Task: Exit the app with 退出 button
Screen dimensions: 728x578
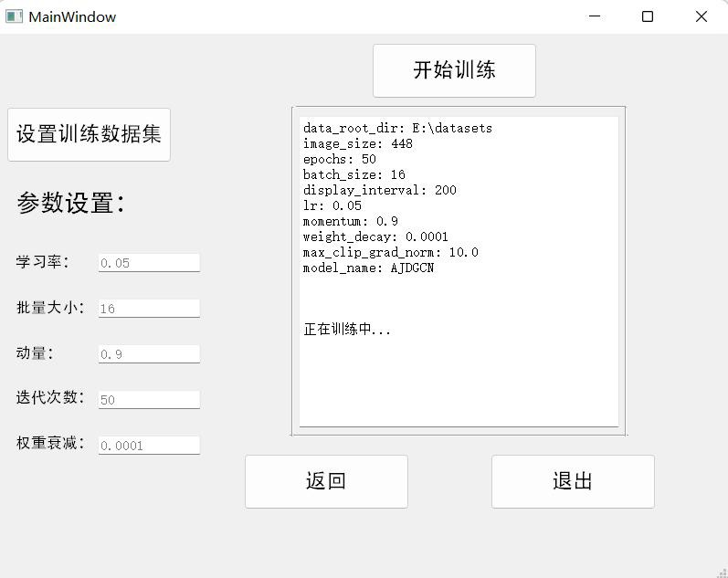Action: [x=573, y=481]
